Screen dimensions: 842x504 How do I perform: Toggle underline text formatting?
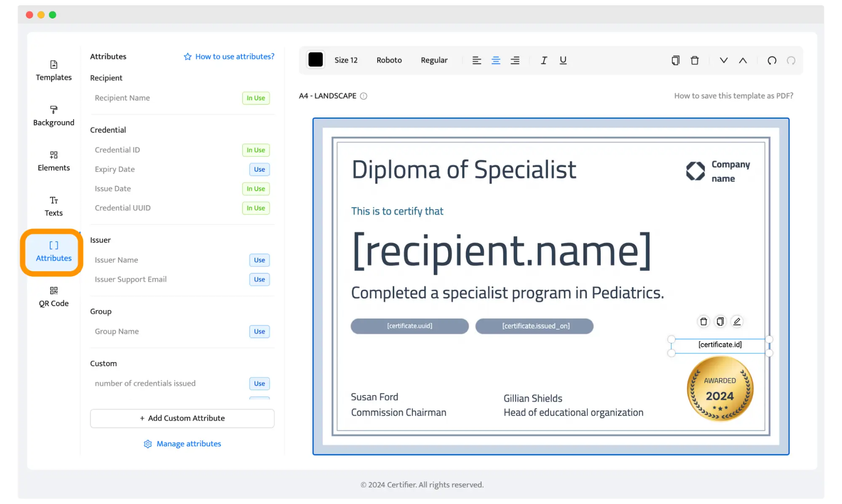tap(563, 60)
